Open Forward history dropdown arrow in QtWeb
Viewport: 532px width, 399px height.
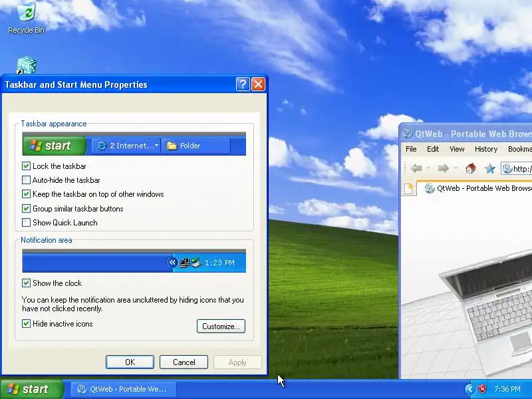point(456,168)
